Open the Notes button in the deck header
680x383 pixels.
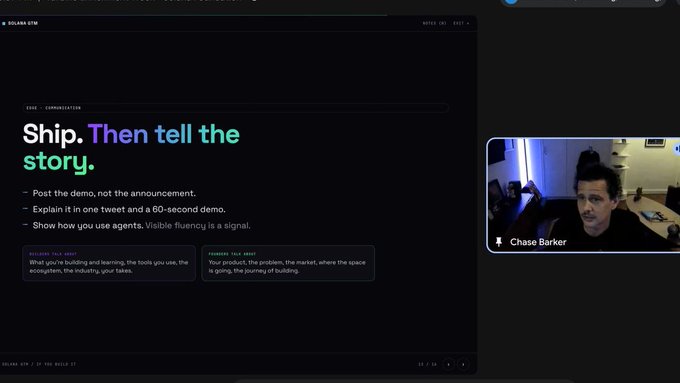tap(434, 23)
